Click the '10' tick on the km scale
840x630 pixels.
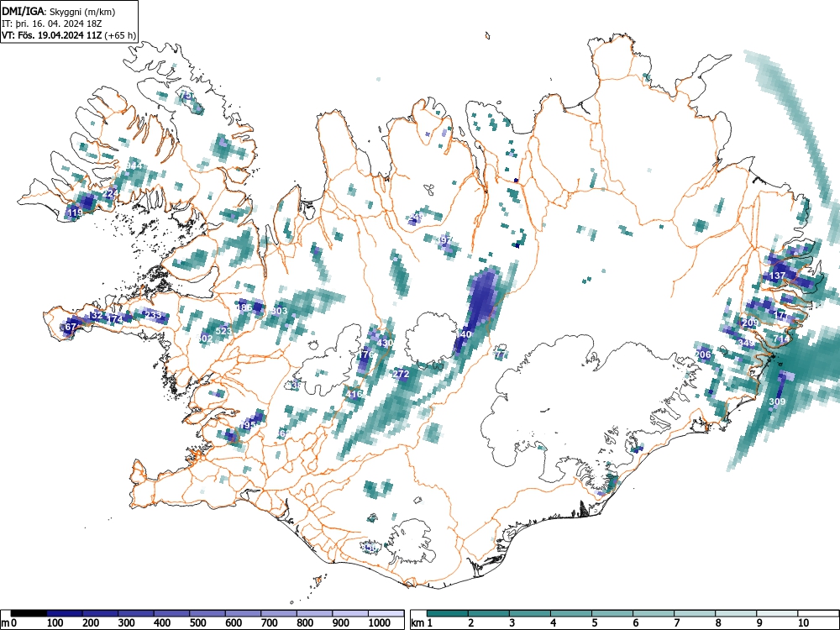tap(802, 623)
